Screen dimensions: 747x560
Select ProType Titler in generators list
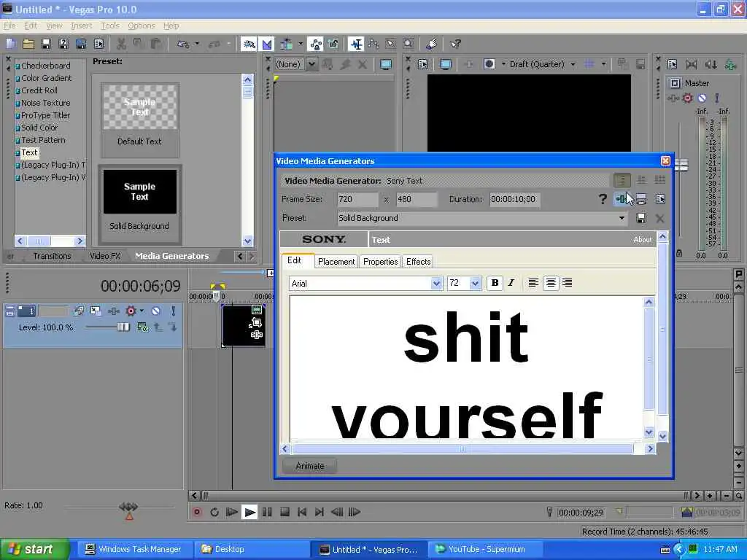(x=45, y=115)
